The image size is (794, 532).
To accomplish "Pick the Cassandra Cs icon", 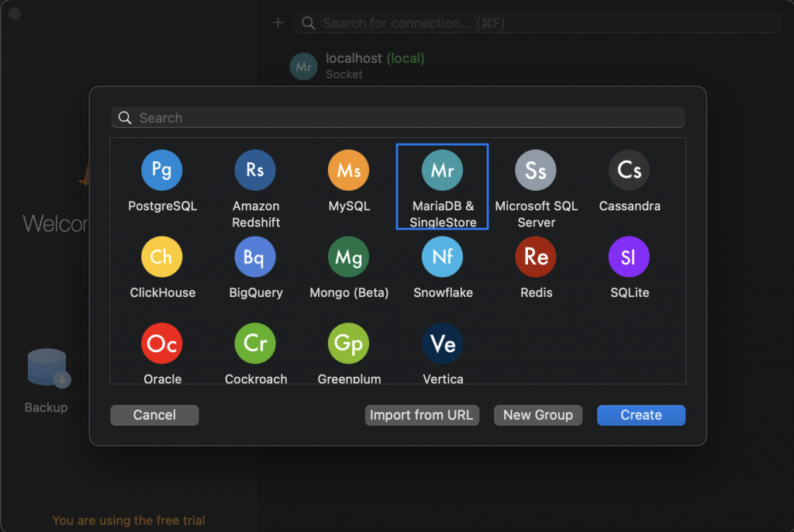I will click(x=629, y=171).
